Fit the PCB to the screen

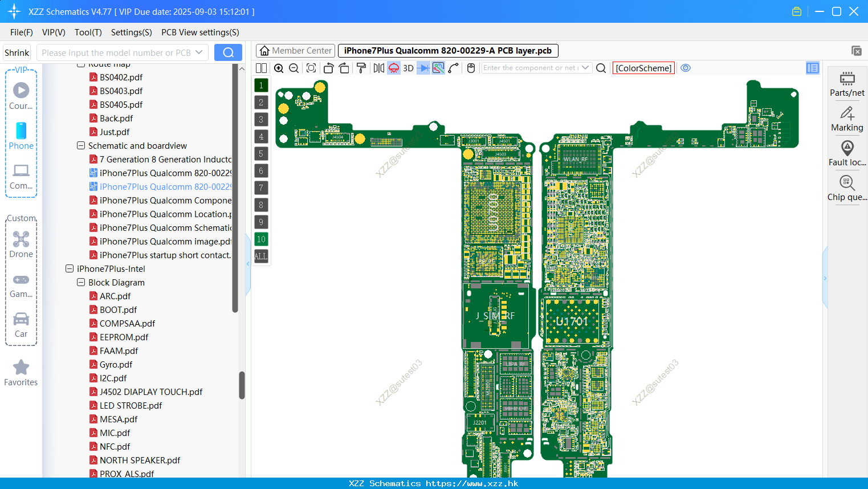[311, 68]
